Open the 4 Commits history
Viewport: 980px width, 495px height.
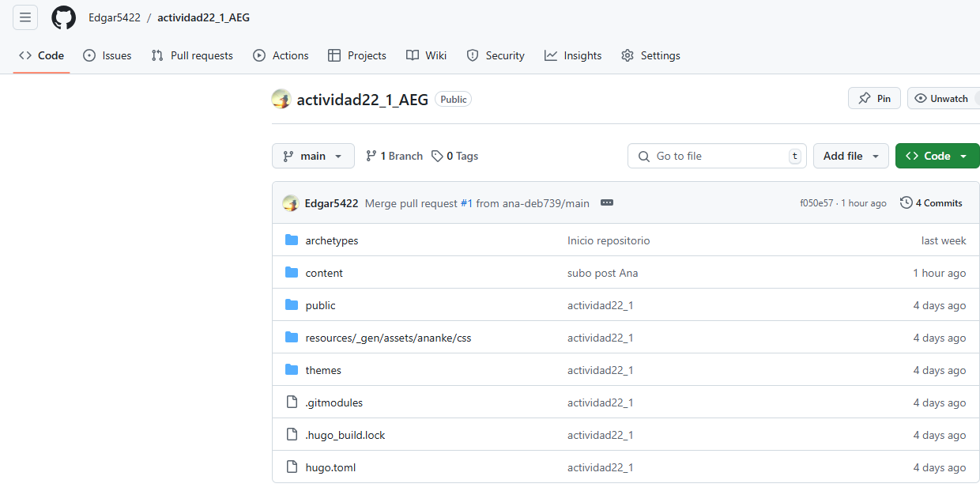[931, 203]
